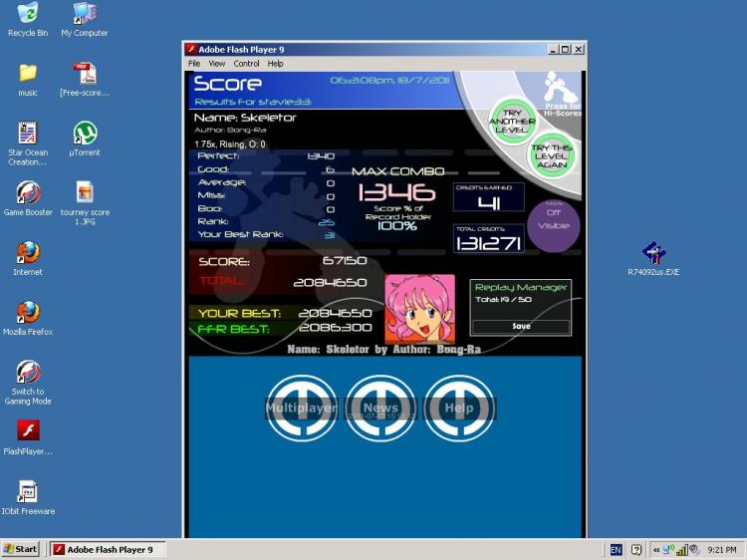Save the replay in Replay Manager
The height and width of the screenshot is (560, 747).
521,327
